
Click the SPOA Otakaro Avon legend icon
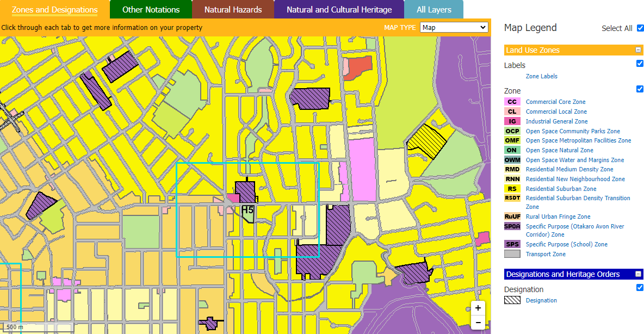tap(512, 226)
